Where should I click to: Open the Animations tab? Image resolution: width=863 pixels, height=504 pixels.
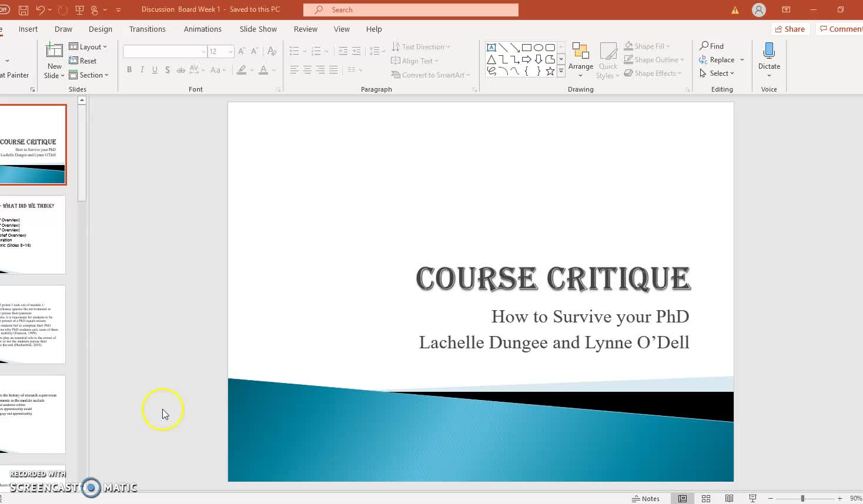203,29
